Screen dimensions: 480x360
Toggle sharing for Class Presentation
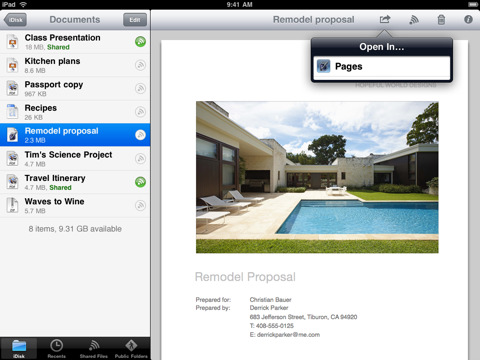(140, 42)
